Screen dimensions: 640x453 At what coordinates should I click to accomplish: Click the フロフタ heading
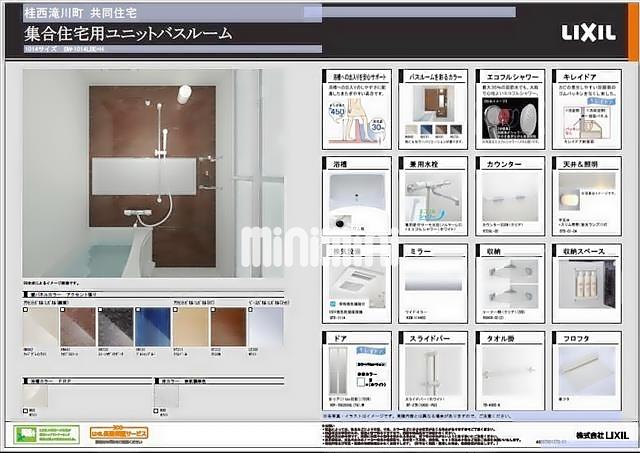[x=576, y=339]
